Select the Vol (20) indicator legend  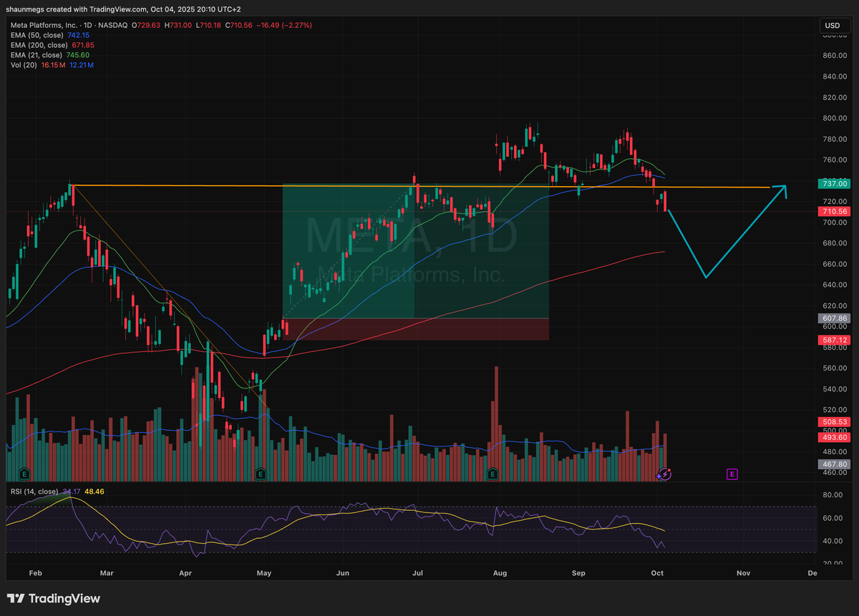coord(24,65)
